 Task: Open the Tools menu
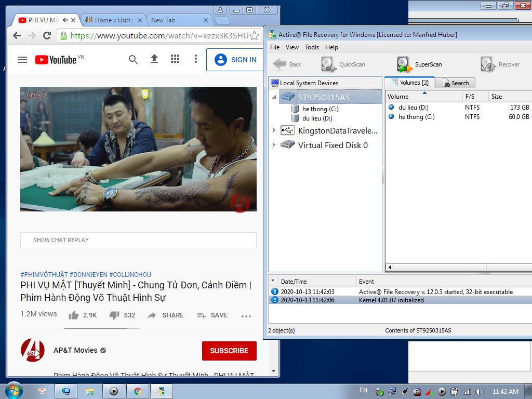[312, 47]
